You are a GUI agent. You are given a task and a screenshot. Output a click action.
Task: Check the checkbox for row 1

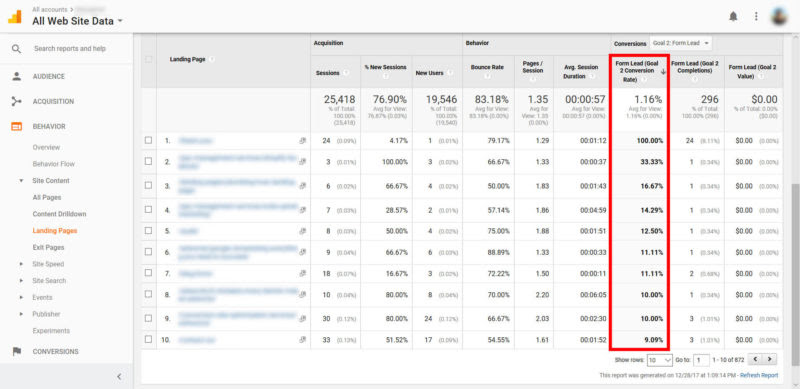(148, 140)
